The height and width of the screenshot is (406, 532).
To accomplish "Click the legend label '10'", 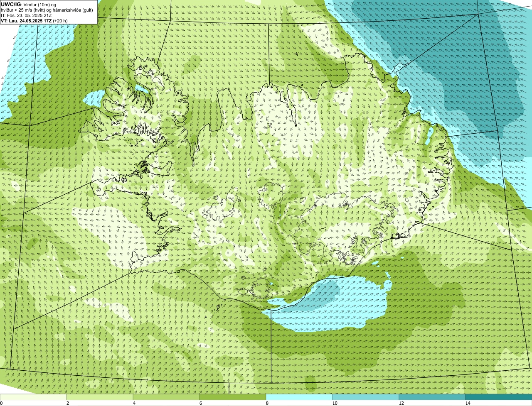I will (x=335, y=403).
